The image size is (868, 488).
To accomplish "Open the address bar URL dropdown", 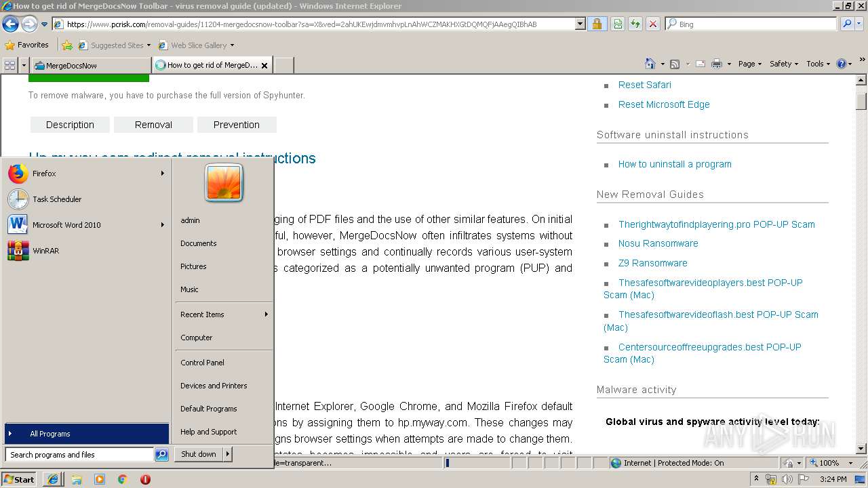I will [580, 24].
